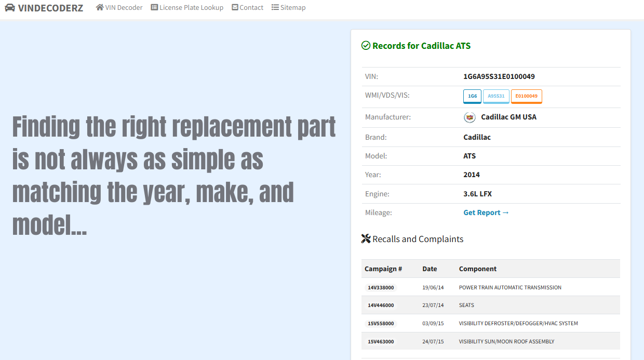Select date 03/09/15 in recalls table
The image size is (644, 360).
point(433,323)
